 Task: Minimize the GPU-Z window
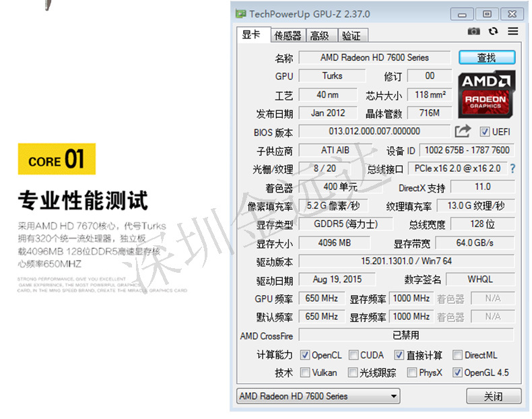click(461, 13)
